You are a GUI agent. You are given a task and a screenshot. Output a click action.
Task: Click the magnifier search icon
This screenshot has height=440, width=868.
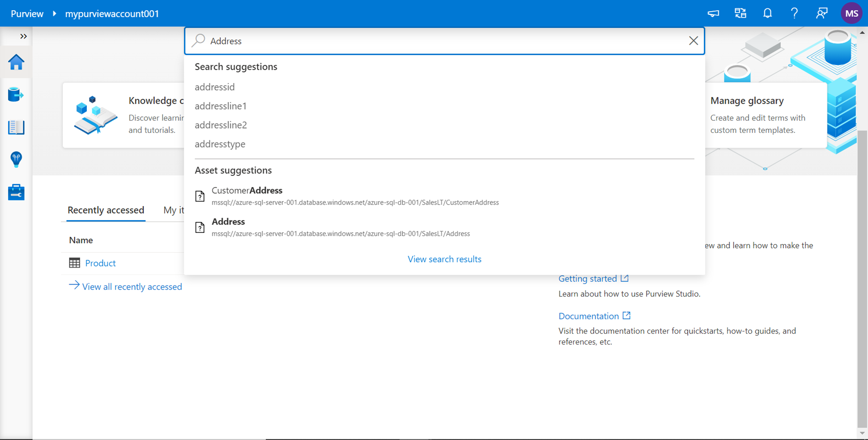(x=199, y=40)
